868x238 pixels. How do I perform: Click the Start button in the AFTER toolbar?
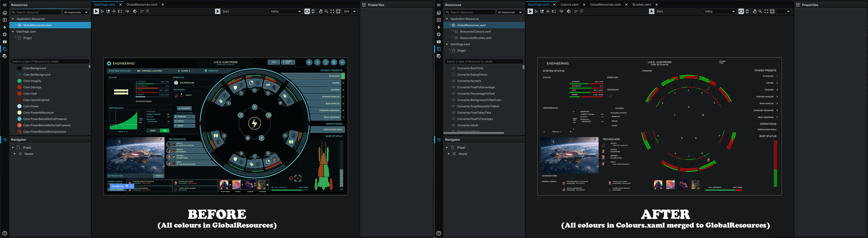[656, 12]
